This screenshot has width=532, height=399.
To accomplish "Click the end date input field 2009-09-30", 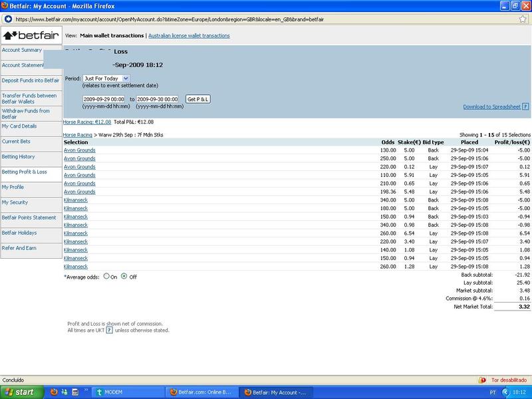I will click(x=157, y=99).
